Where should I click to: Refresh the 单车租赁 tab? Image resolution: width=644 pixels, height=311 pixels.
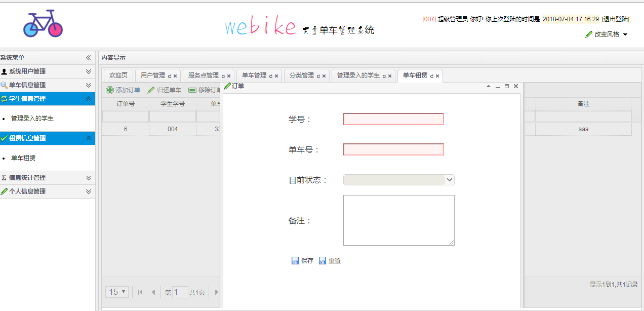[x=432, y=76]
